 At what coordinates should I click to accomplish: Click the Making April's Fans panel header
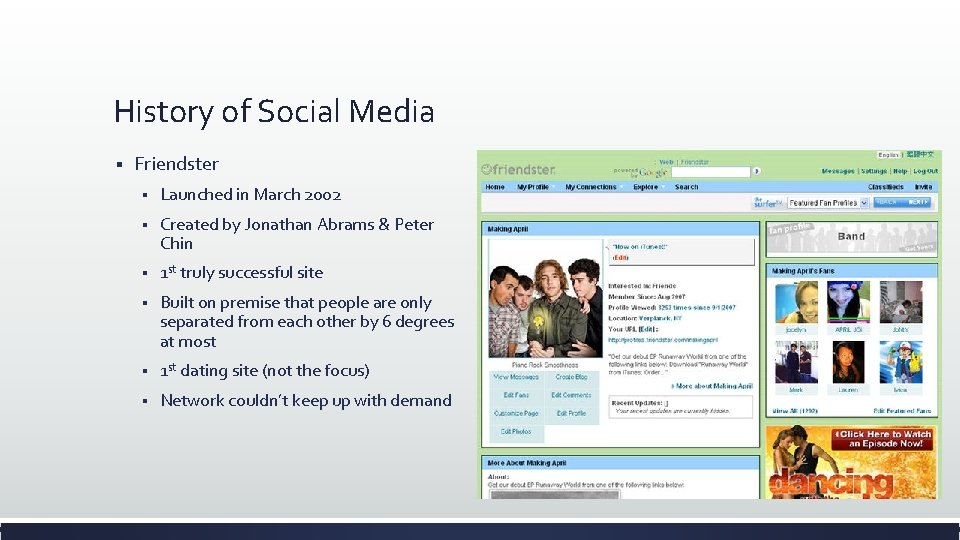[x=852, y=271]
